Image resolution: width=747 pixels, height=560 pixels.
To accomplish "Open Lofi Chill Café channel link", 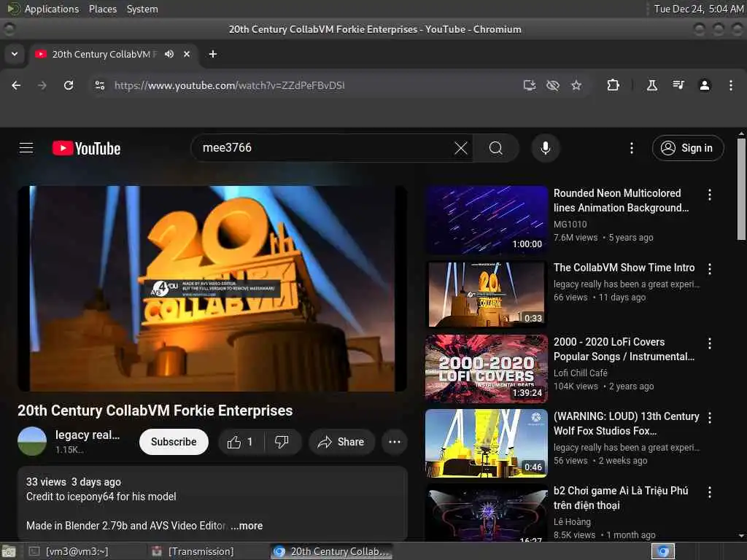I will (x=580, y=373).
